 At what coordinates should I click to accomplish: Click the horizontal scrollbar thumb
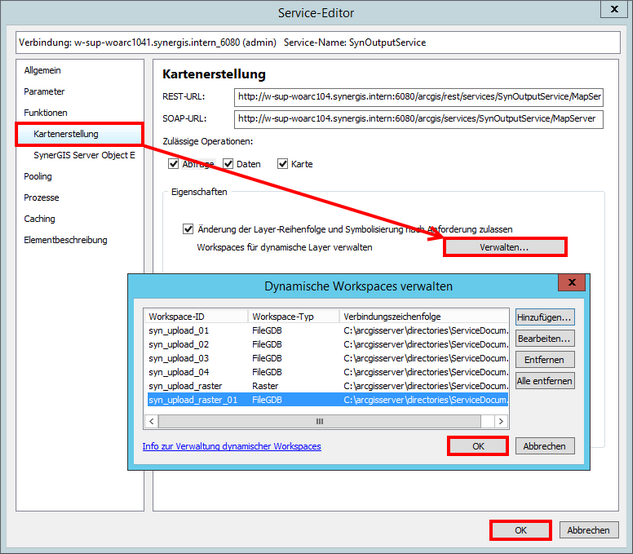coord(320,421)
